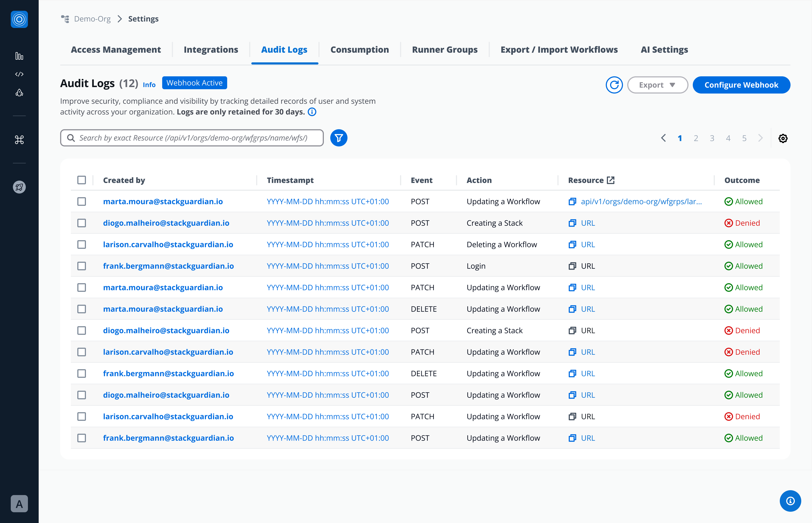812x523 pixels.
Task: Open the Resource column external link icon
Action: [611, 180]
